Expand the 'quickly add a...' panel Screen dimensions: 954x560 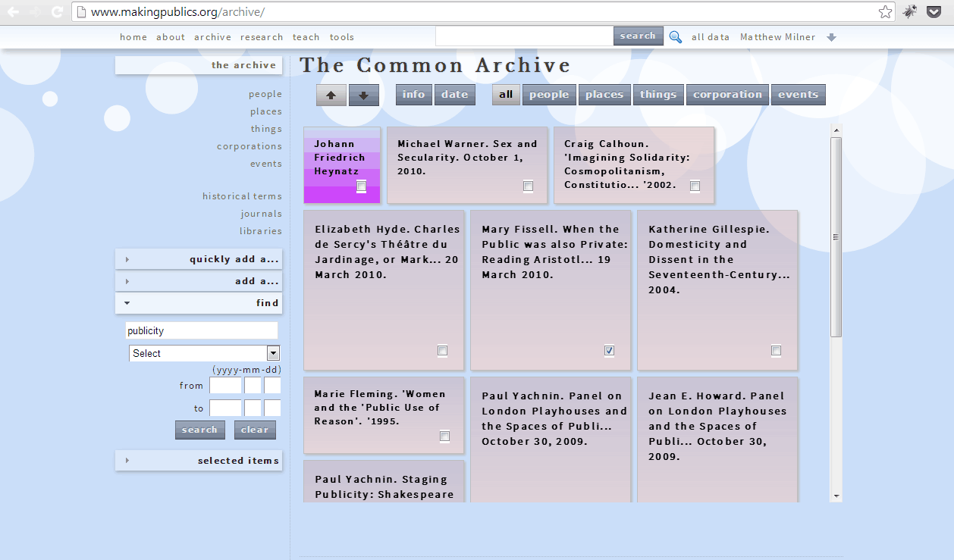click(x=199, y=259)
